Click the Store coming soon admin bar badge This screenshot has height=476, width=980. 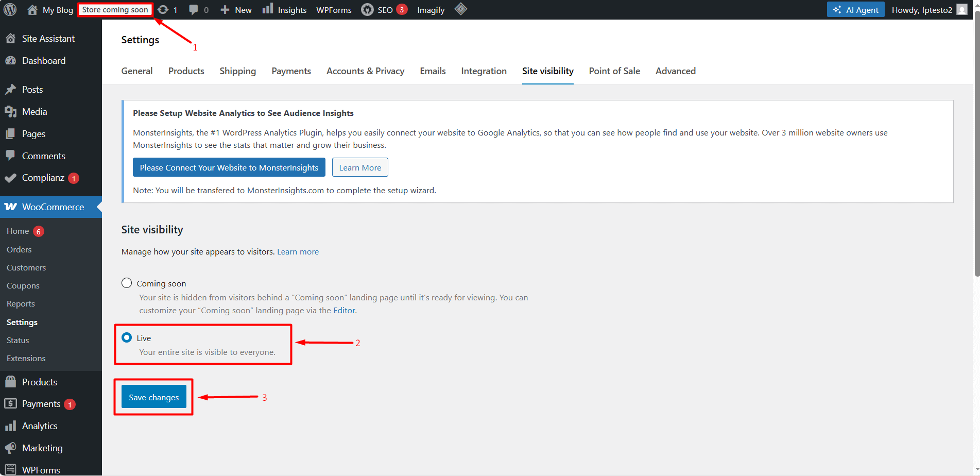[115, 9]
